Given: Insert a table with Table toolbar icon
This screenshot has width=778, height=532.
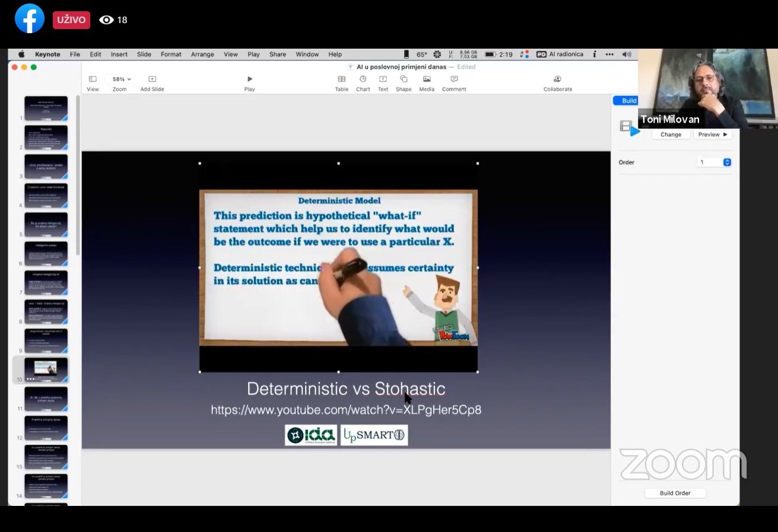Looking at the screenshot, I should 342,79.
